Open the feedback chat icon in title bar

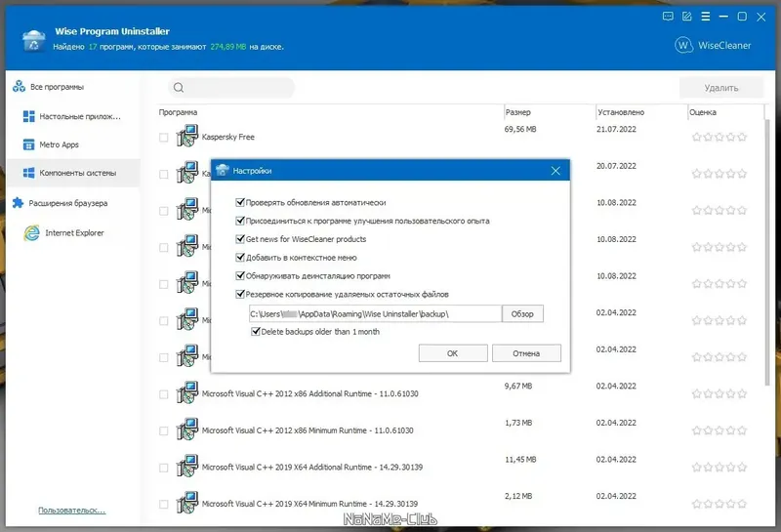coord(668,17)
